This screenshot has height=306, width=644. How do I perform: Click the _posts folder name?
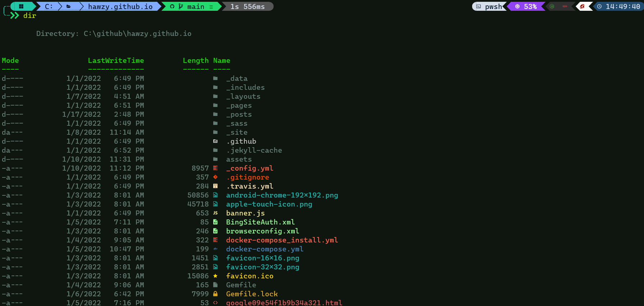pos(239,115)
